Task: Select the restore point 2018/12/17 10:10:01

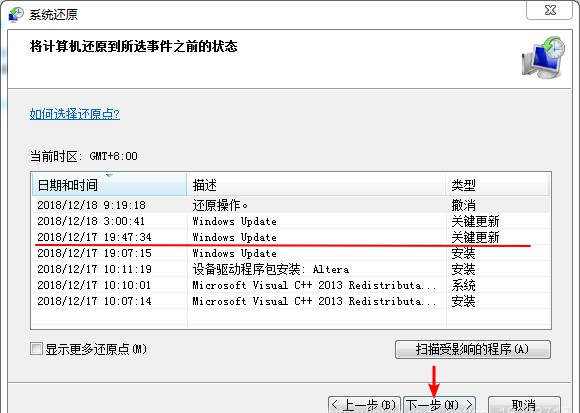Action: pyautogui.click(x=291, y=285)
